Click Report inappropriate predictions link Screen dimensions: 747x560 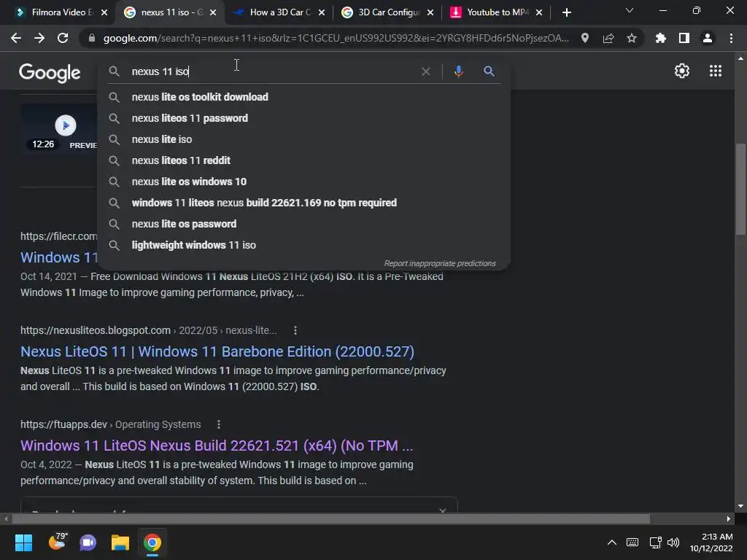tap(440, 263)
